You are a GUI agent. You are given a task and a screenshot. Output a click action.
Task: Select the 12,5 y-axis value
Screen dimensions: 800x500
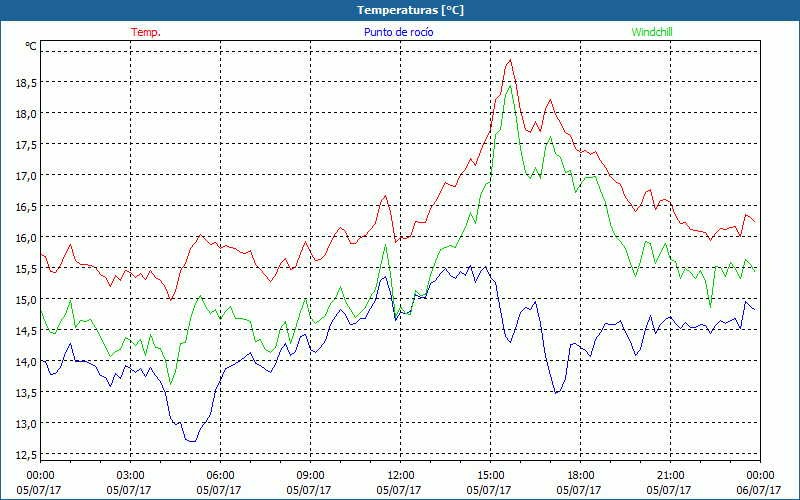26,455
